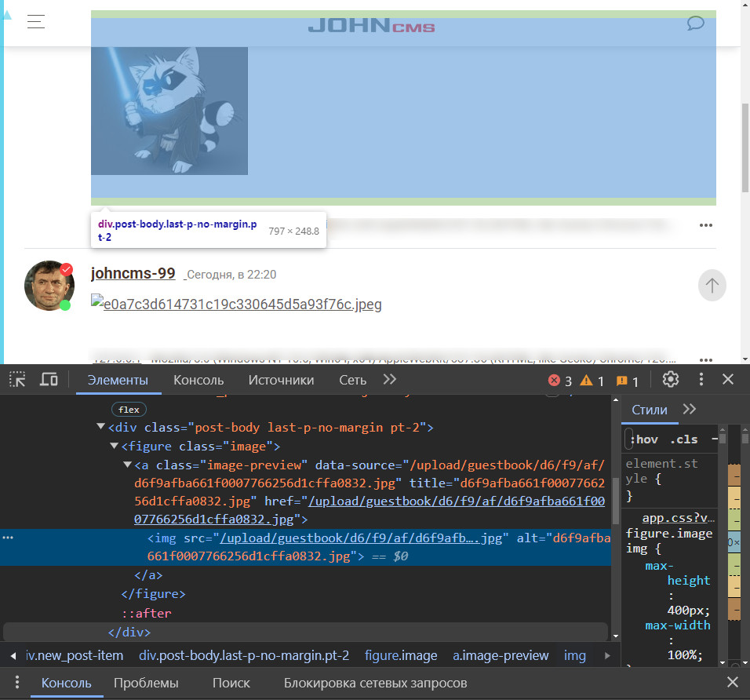The width and height of the screenshot is (750, 700).
Task: Toggle the device toolbar in DevTools
Action: coord(49,380)
